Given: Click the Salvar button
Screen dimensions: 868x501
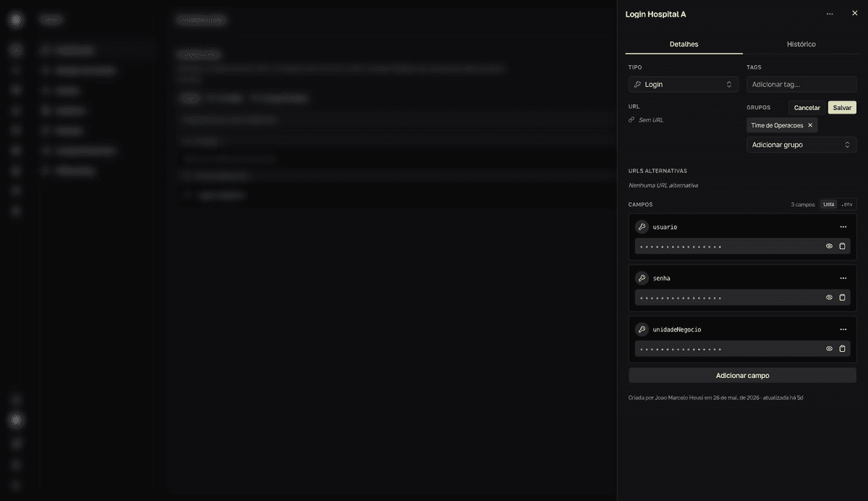Looking at the screenshot, I should tap(842, 107).
